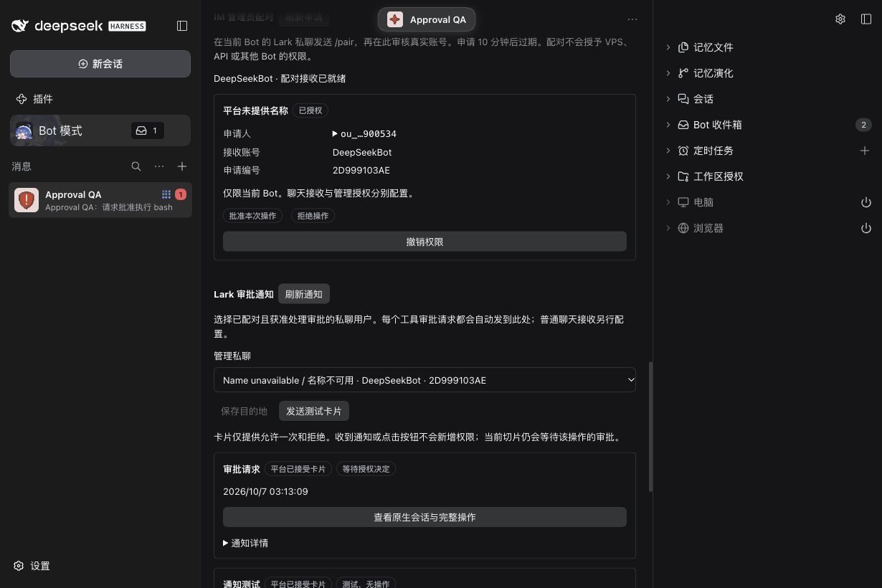The image size is (882, 588).
Task: Add scheduled task with plus icon
Action: pos(865,151)
